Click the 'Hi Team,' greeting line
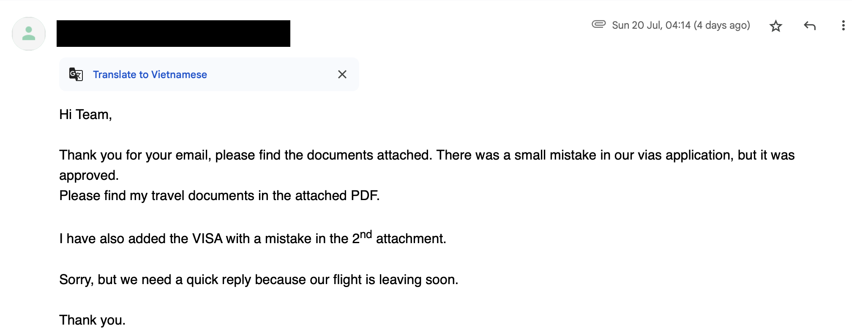This screenshot has width=868, height=336. (x=85, y=114)
